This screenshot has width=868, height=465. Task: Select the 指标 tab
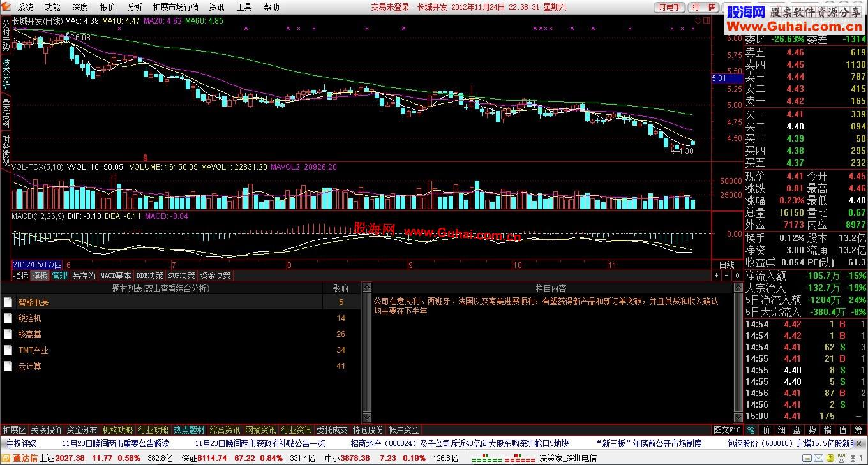(x=21, y=276)
